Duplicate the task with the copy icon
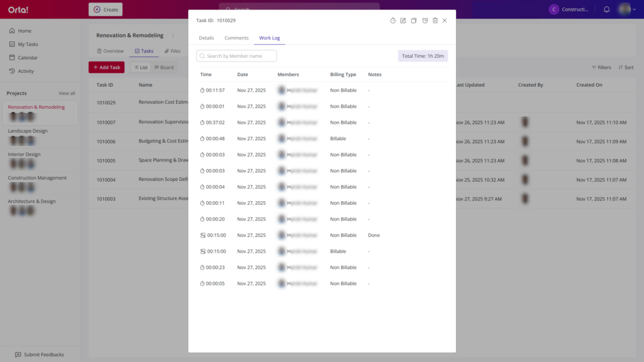 click(414, 21)
